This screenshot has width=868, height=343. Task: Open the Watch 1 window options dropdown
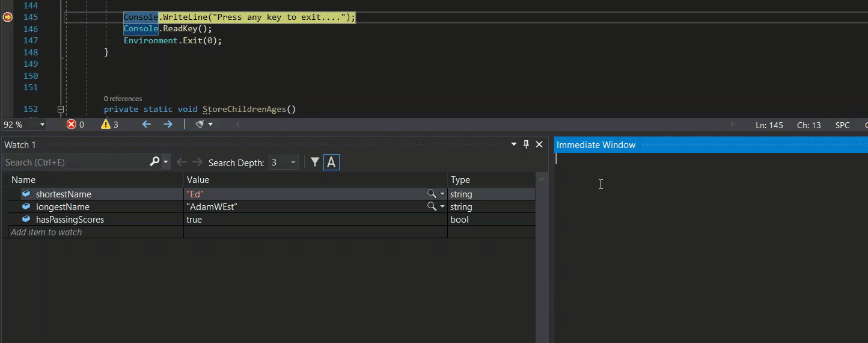pos(514,144)
